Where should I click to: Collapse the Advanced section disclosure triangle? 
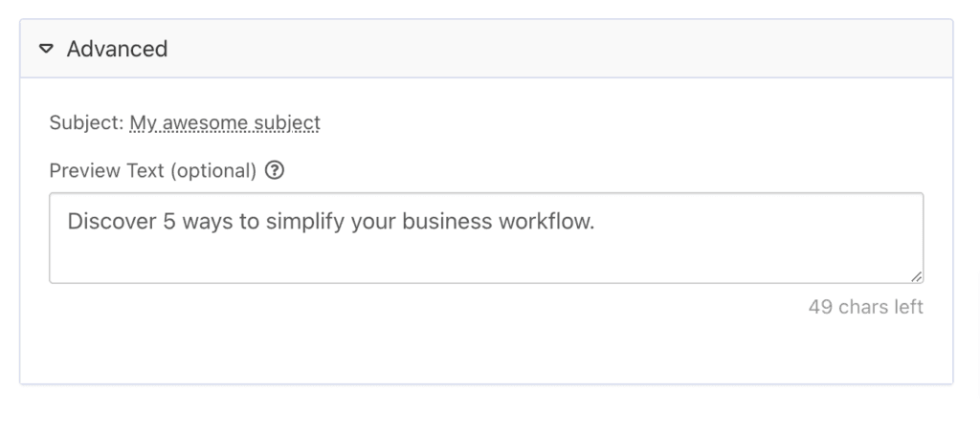coord(47,49)
